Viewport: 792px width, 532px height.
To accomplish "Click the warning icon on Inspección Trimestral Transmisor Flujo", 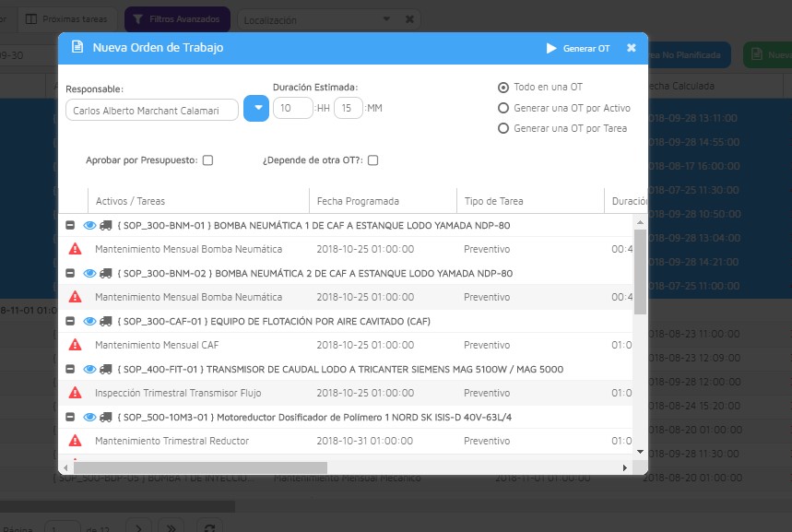I will pyautogui.click(x=75, y=393).
